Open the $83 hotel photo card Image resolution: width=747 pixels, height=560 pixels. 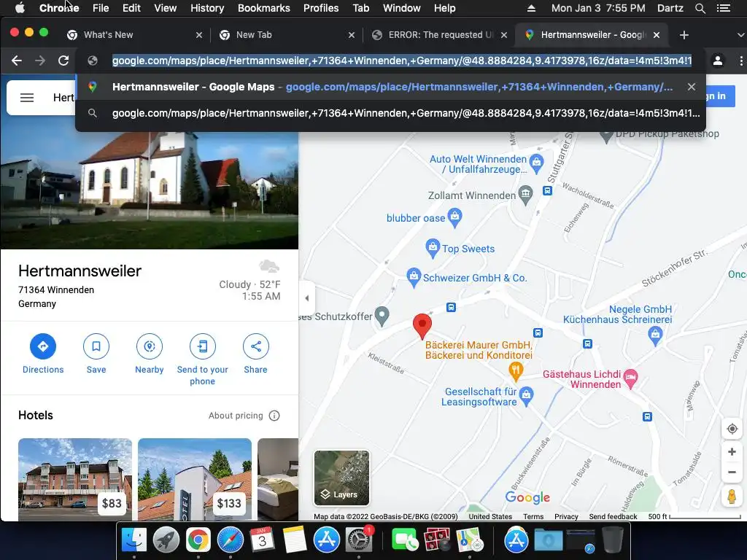coord(75,480)
